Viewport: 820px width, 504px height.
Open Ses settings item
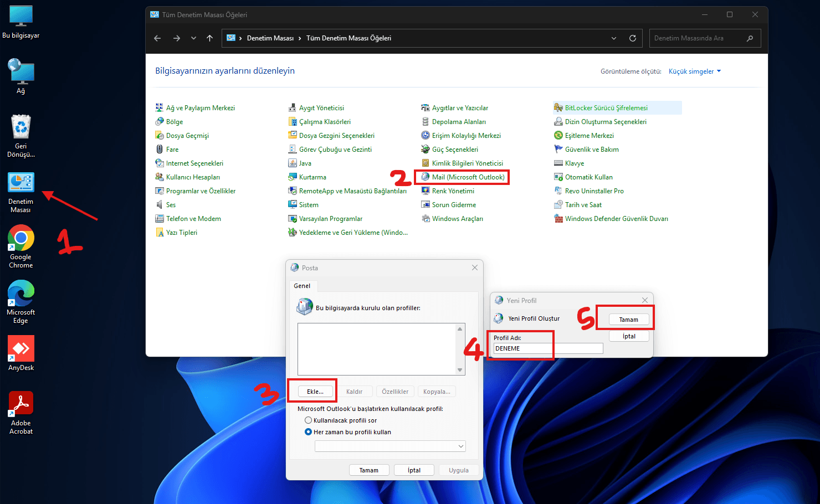pos(166,205)
